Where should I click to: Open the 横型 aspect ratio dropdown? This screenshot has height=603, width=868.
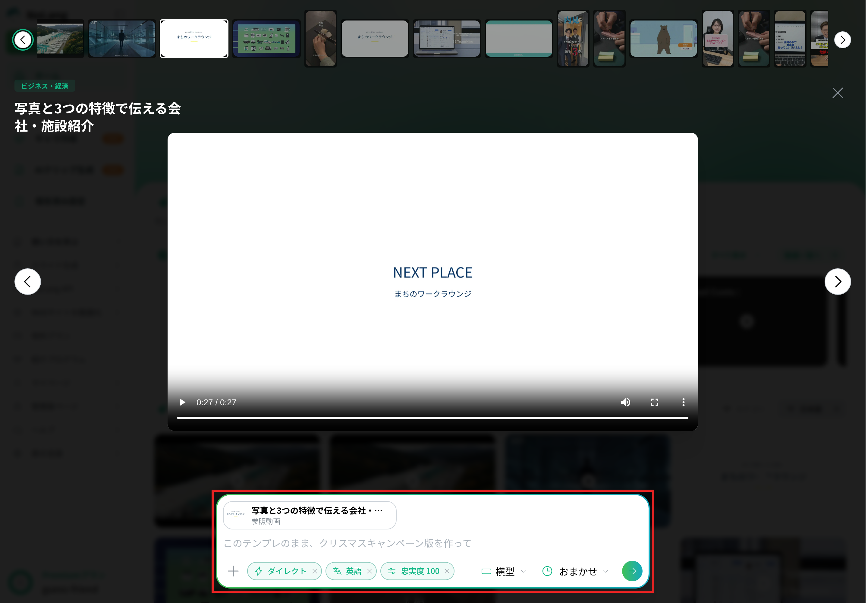click(x=504, y=571)
